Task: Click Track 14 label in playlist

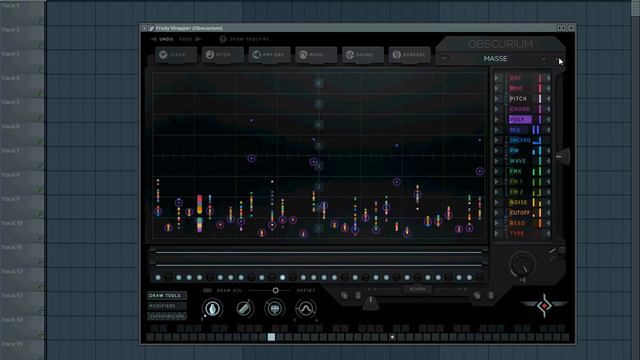Action: (x=12, y=320)
